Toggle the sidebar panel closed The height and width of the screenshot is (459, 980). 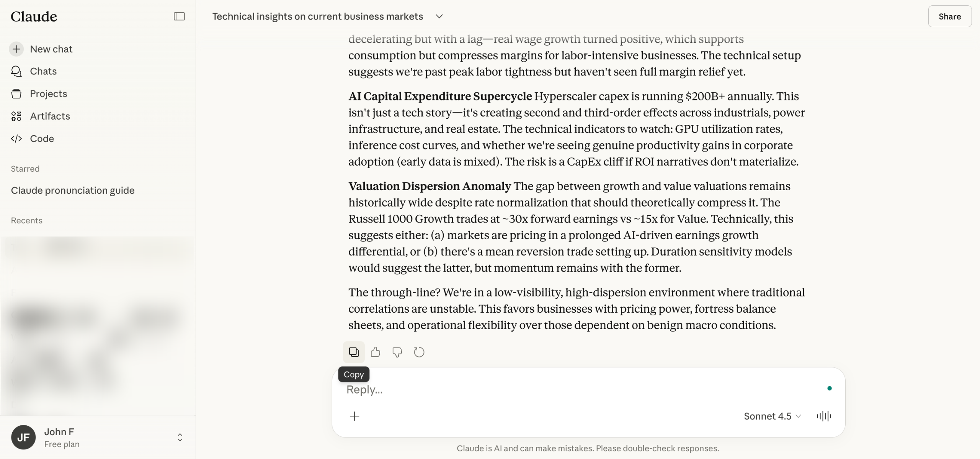point(179,16)
